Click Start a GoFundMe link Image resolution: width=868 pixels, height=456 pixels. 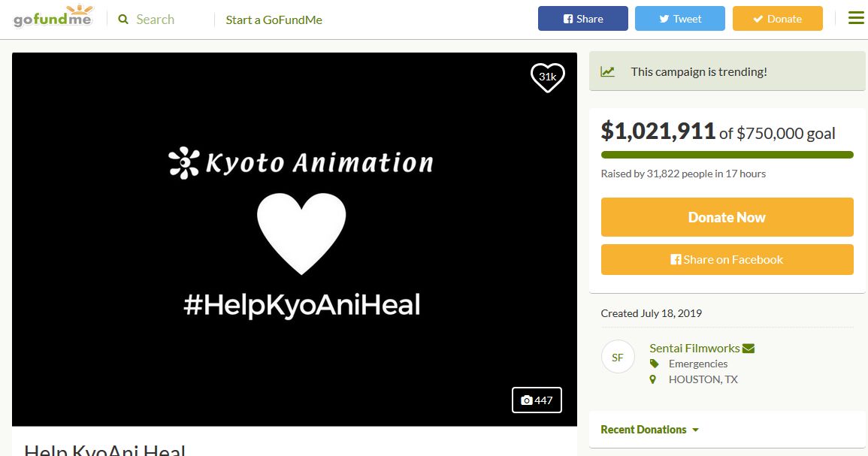point(274,20)
